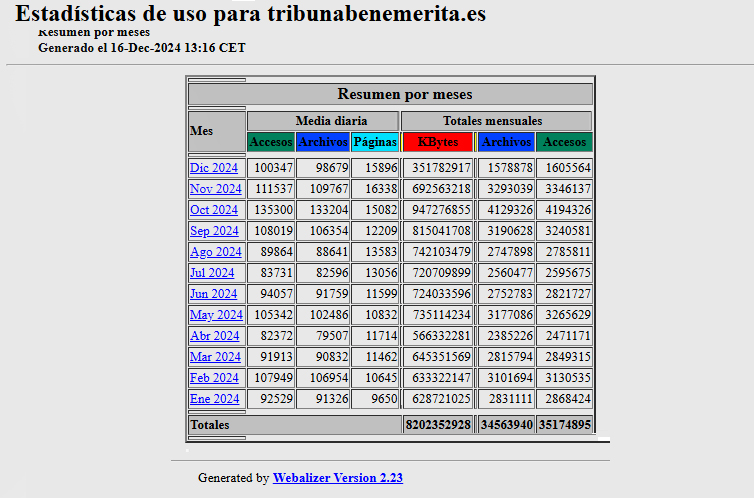
Task: Select the Jul 2024 month link
Action: [212, 273]
